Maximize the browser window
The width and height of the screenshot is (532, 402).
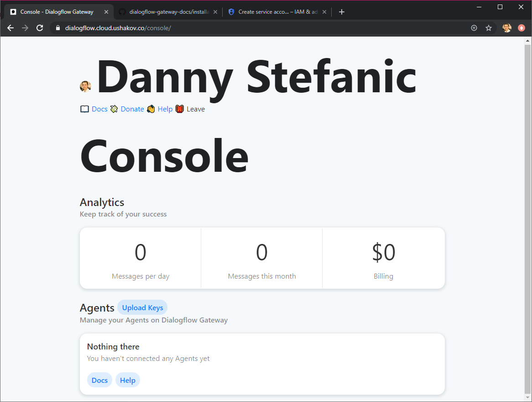click(500, 7)
